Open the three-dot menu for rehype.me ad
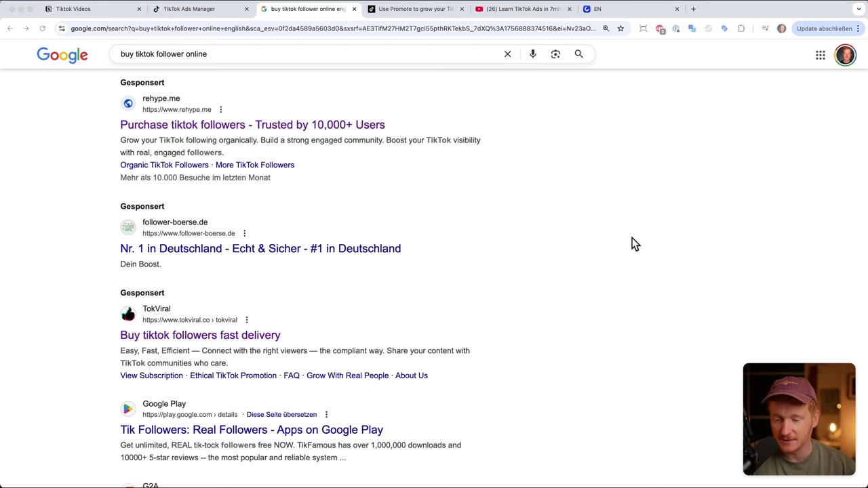This screenshot has height=488, width=868. click(220, 109)
